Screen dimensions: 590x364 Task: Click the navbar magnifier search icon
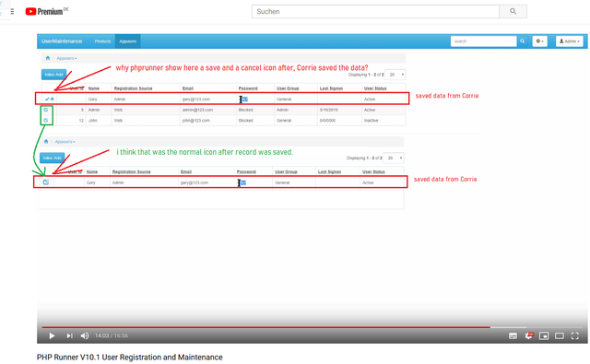[x=523, y=41]
